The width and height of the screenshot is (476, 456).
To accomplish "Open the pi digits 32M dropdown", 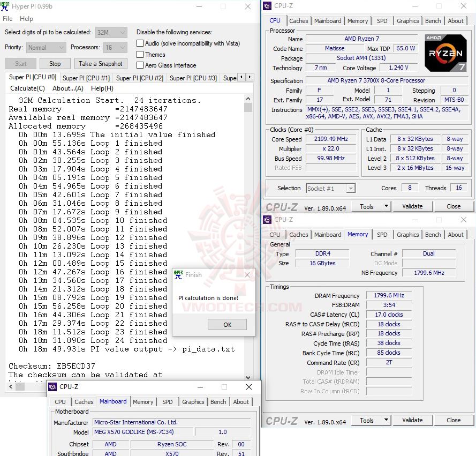I will pyautogui.click(x=111, y=32).
